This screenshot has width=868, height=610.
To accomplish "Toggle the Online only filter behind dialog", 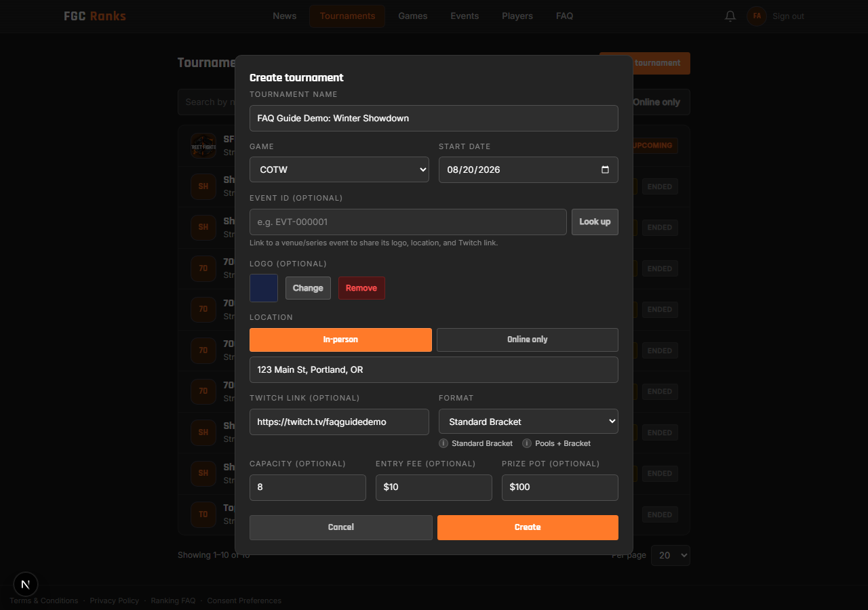I will (656, 102).
